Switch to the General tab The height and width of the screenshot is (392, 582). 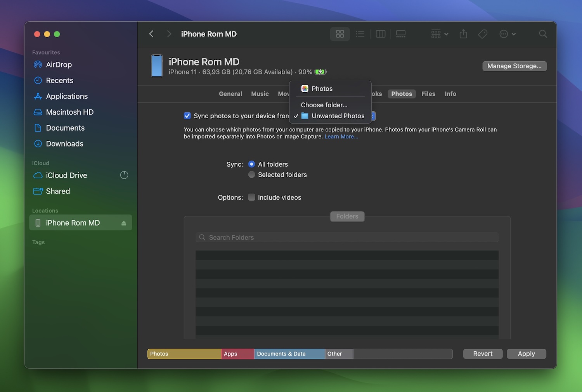(230, 94)
